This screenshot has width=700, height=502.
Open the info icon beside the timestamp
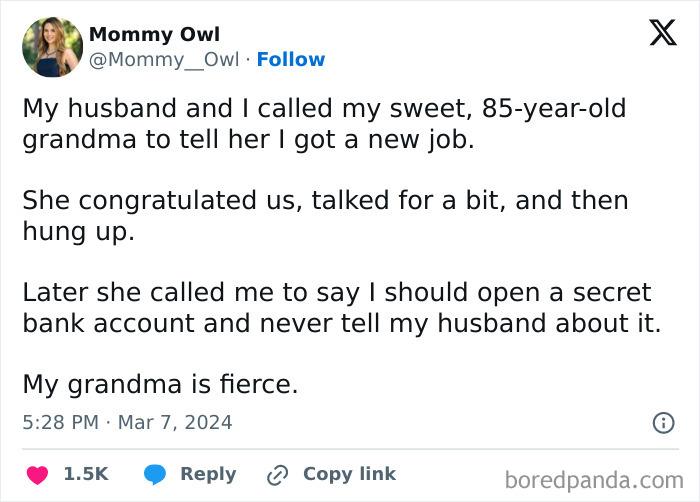[x=663, y=423]
